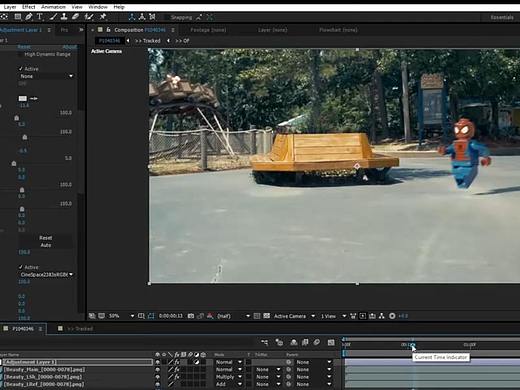Hide the Adjustment Layer 1 video eye
Image resolution: width=520 pixels, height=390 pixels.
point(158,362)
